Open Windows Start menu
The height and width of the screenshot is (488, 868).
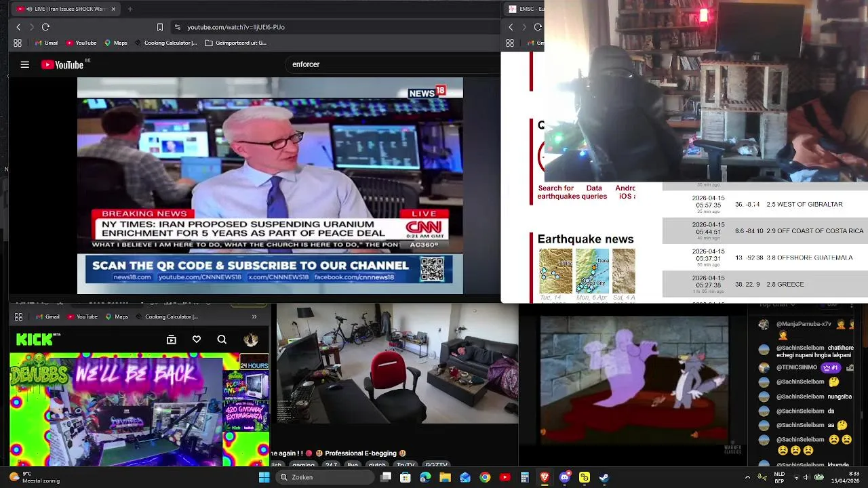point(264,477)
